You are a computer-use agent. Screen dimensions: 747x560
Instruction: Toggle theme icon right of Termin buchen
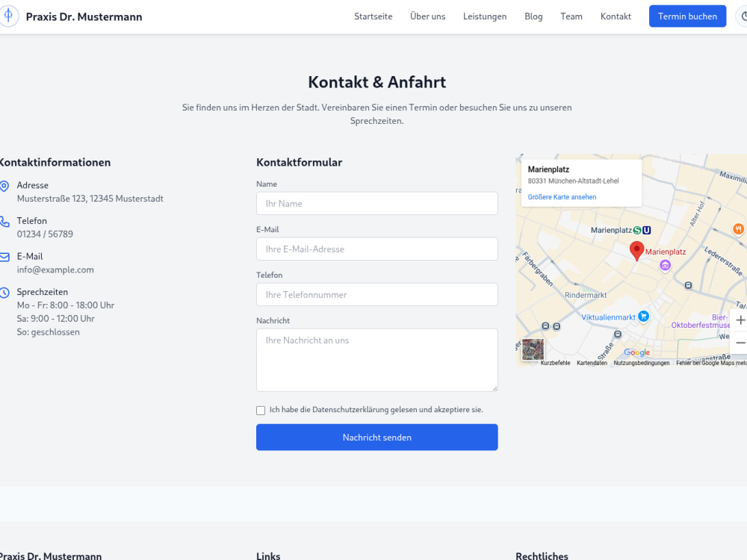click(x=743, y=16)
